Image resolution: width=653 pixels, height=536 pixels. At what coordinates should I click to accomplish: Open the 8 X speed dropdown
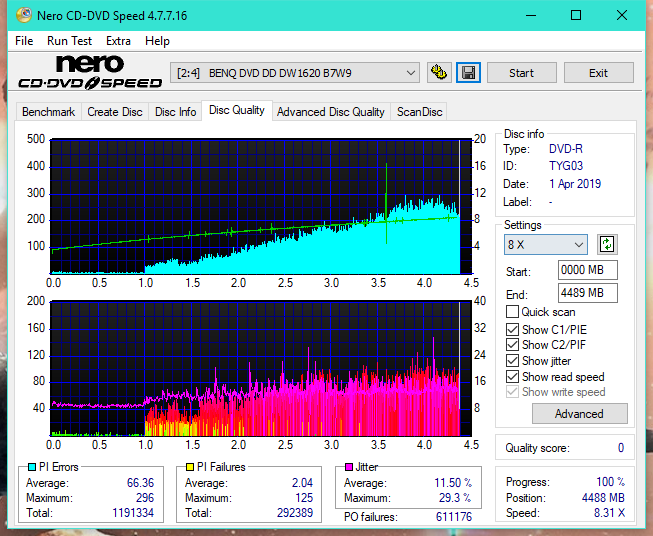(x=546, y=244)
